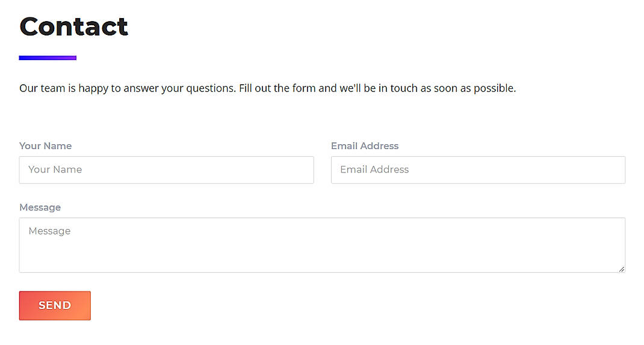Click the "Your Name" label above the field
The height and width of the screenshot is (345, 644).
pyautogui.click(x=46, y=146)
